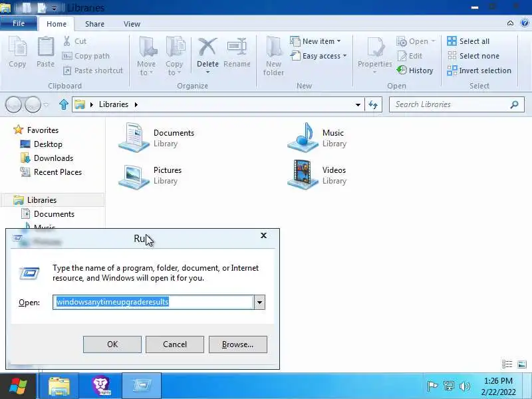Select Documents under Libraries tree
This screenshot has width=532, height=399.
[47, 214]
